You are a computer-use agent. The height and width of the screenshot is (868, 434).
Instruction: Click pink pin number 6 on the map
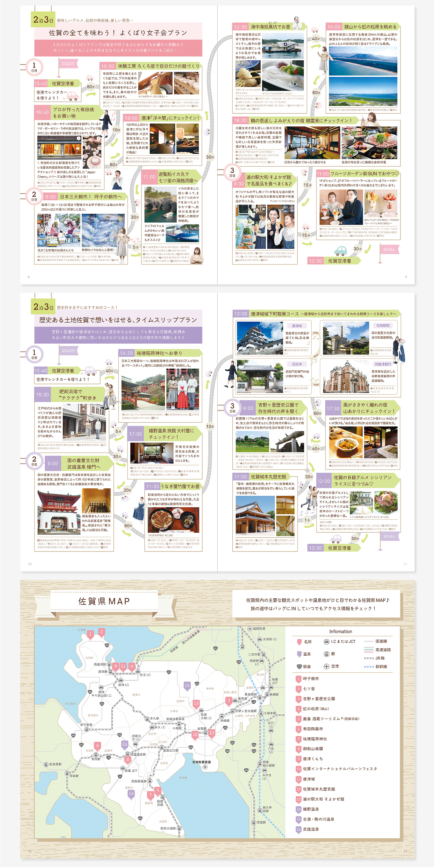point(98,745)
